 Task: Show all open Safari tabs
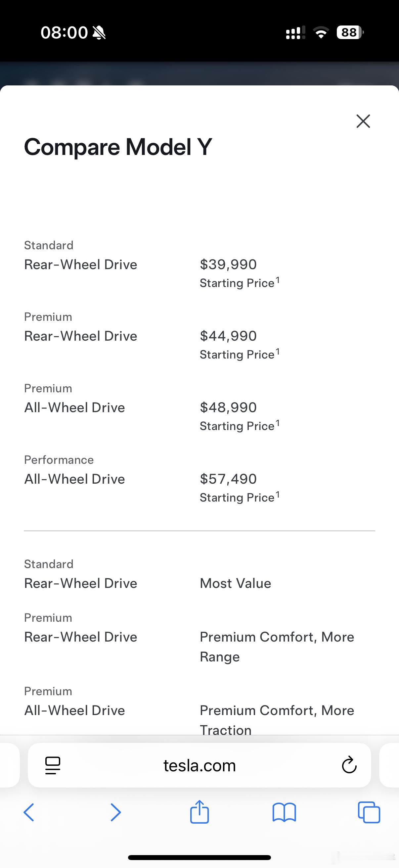[369, 812]
